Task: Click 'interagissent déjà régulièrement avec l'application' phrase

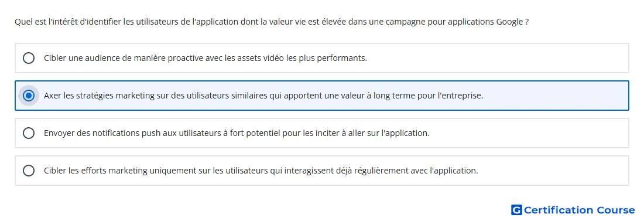Action: point(378,171)
